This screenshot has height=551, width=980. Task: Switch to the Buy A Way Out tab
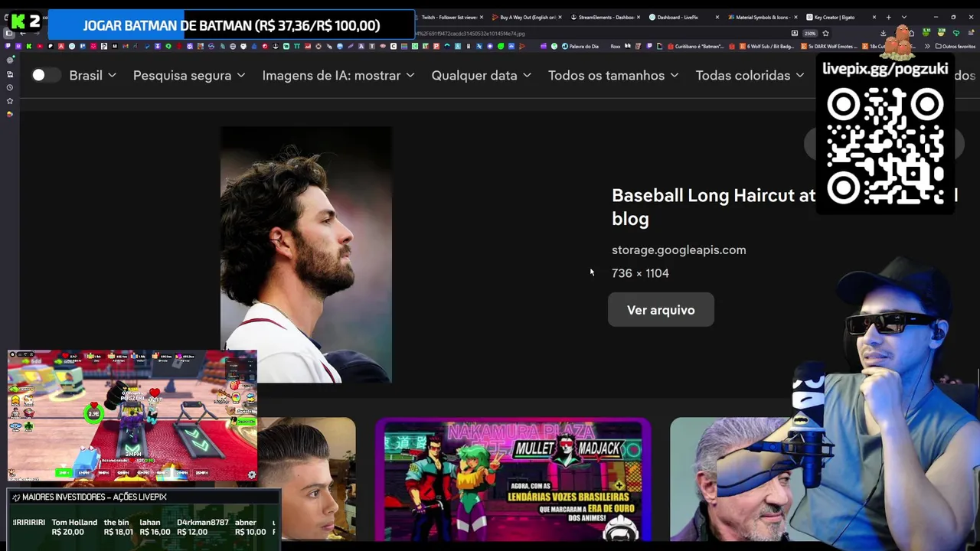pos(528,17)
